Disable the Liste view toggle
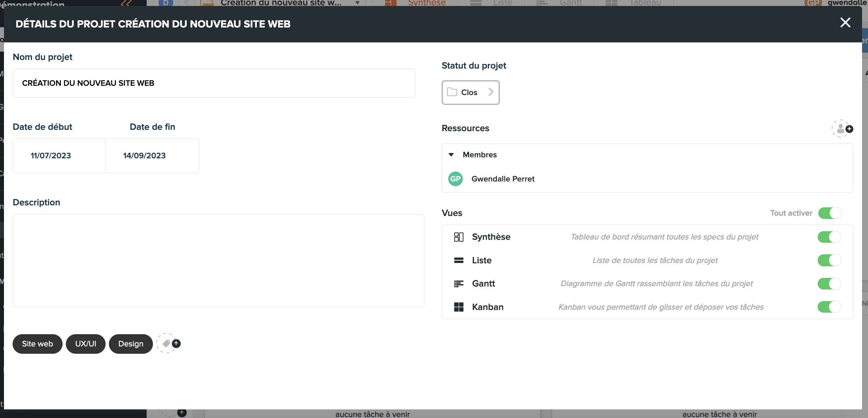 [829, 260]
